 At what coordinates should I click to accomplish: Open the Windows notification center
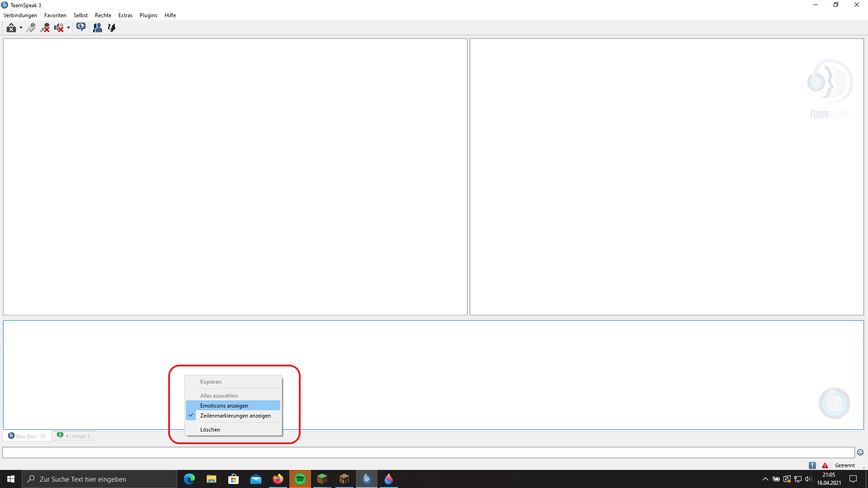[854, 479]
